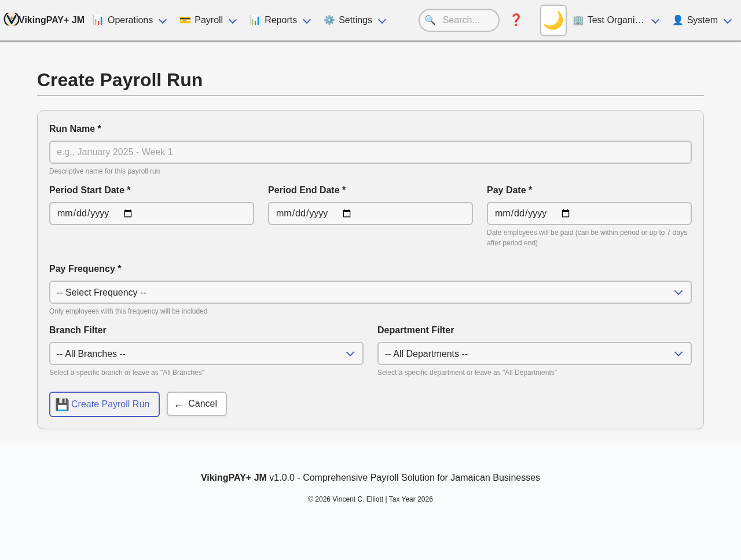
Task: Expand the Operations chevron arrow
Action: click(x=163, y=21)
